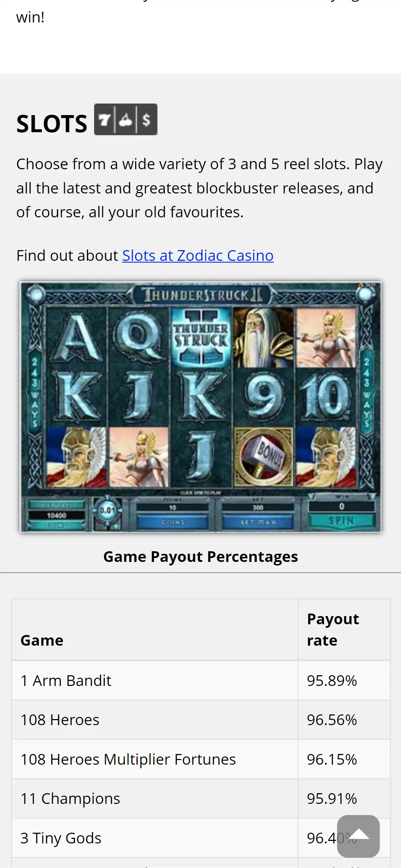Select the 11 Champions table row

click(x=201, y=799)
